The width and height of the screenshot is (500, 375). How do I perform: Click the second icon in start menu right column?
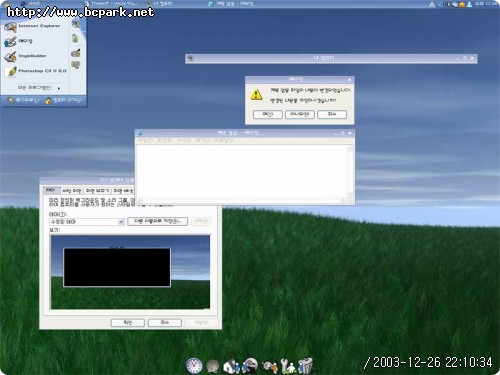pos(76,38)
